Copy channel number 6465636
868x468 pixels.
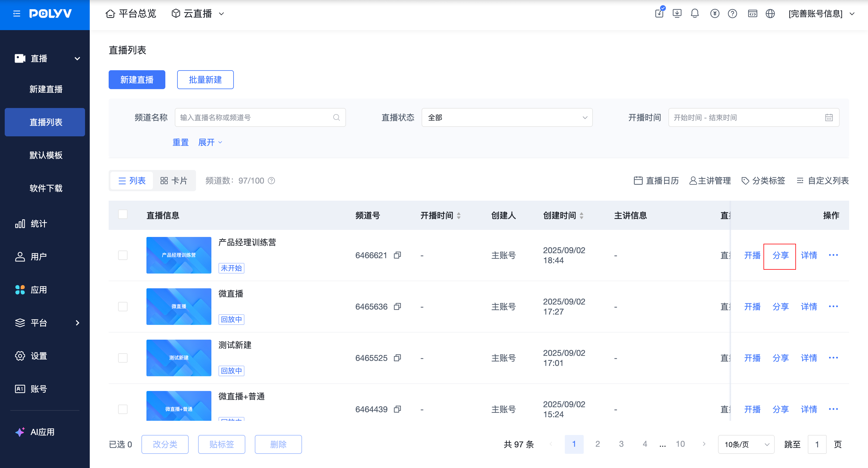coord(398,307)
